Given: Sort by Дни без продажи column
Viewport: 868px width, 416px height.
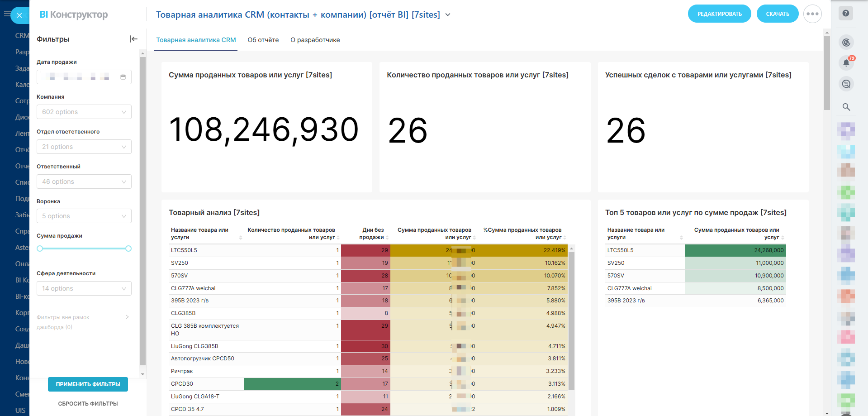Looking at the screenshot, I should (x=387, y=238).
